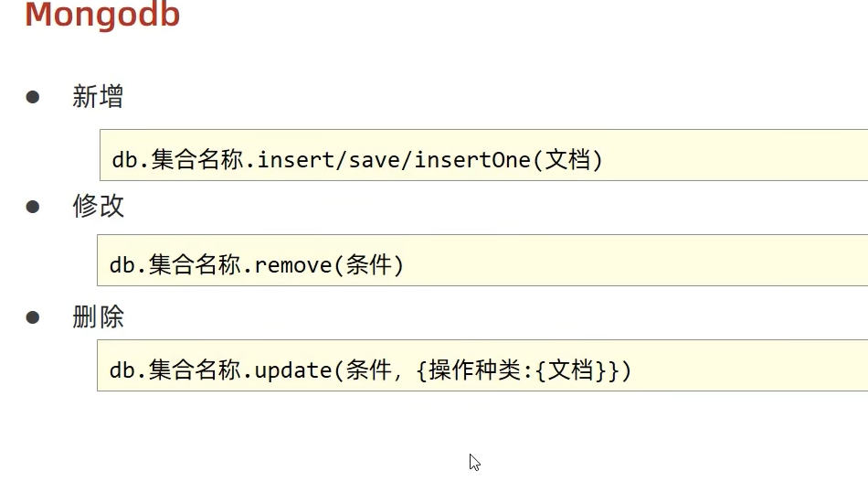Click the word "remove" in the code box

292,265
